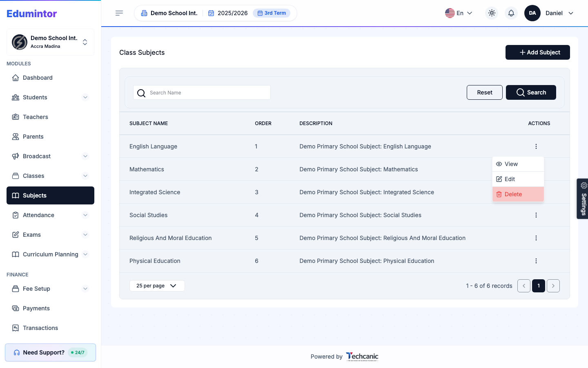The image size is (588, 368).
Task: Open the Payments module
Action: coord(50,308)
